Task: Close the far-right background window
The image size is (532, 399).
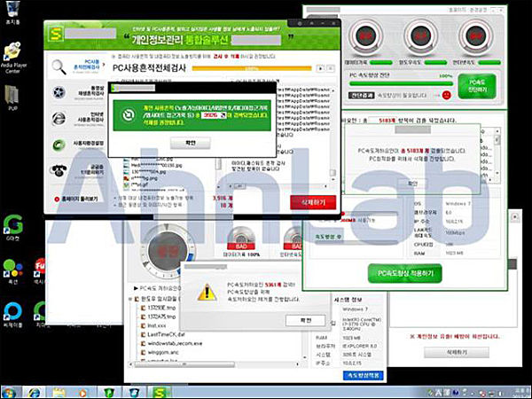Action: 515,216
